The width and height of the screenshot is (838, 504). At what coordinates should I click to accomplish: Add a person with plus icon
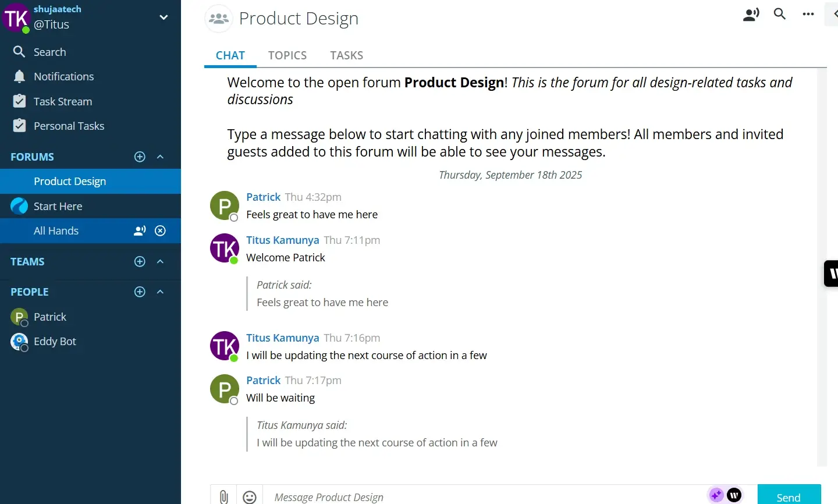pyautogui.click(x=140, y=292)
